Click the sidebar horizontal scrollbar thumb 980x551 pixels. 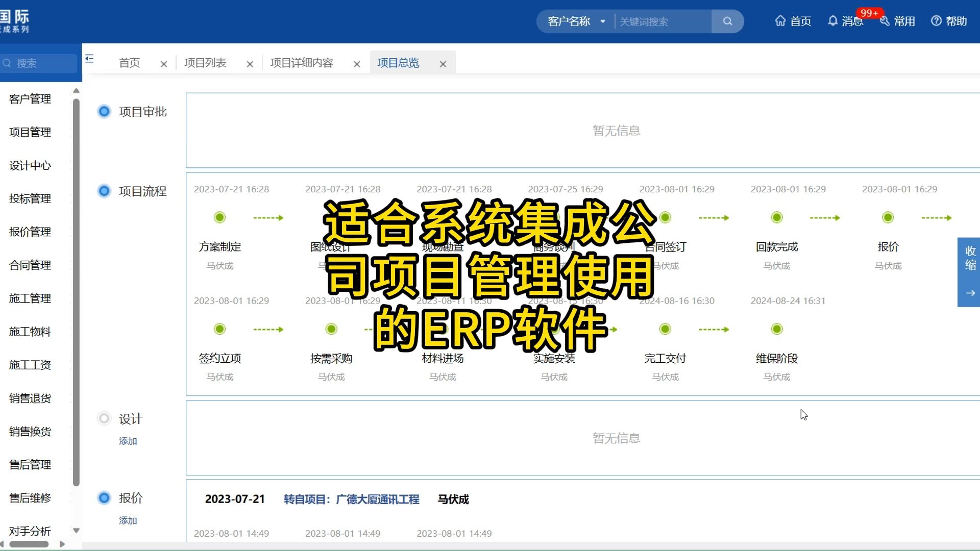(29, 544)
